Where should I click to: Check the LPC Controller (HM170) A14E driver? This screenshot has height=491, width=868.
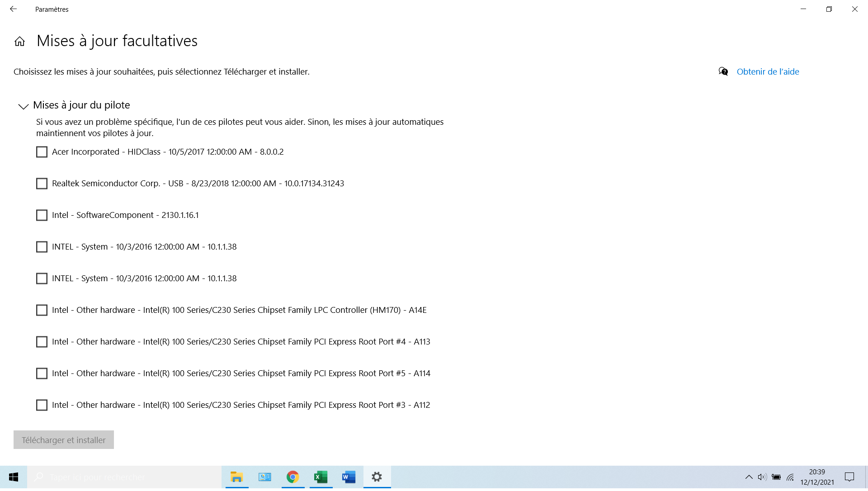(x=42, y=310)
